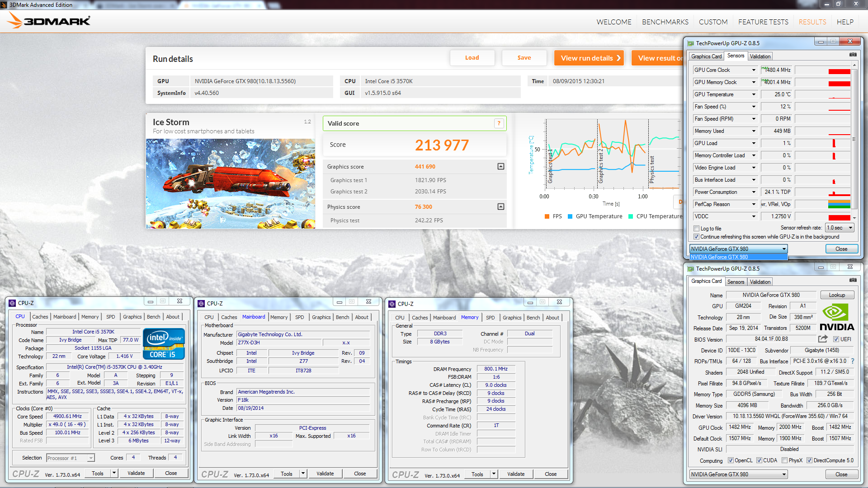Click GPU-Z Sensors window title bar icon
The image size is (868, 488).
tap(690, 43)
